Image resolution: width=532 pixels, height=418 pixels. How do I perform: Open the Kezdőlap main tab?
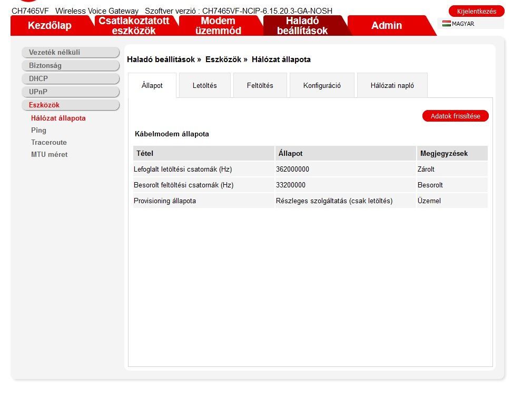point(50,25)
